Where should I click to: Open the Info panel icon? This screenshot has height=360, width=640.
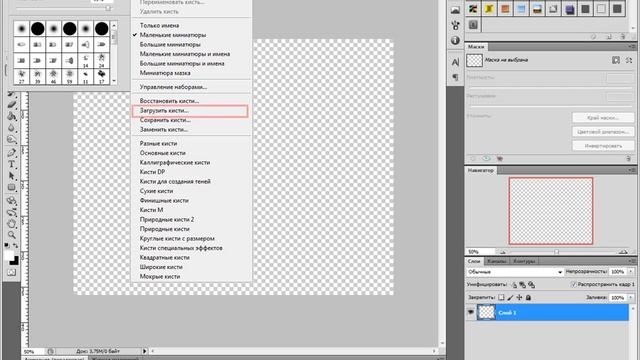click(456, 40)
